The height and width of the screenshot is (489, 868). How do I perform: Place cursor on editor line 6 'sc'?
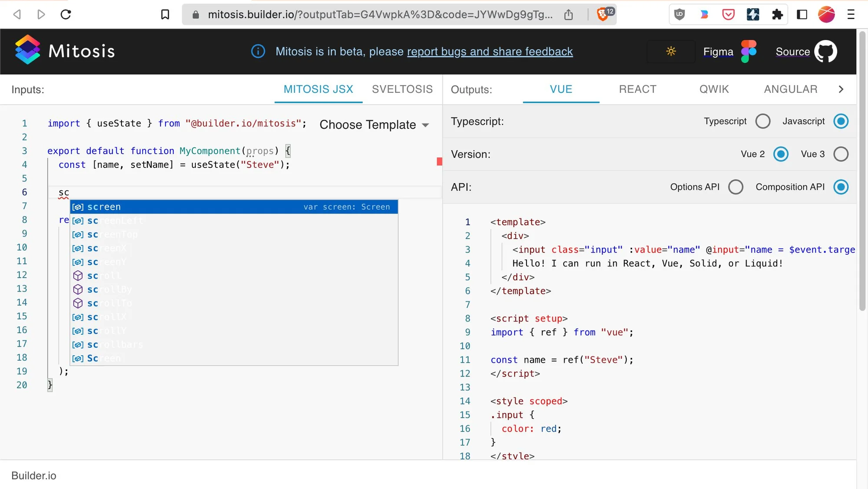pyautogui.click(x=64, y=192)
